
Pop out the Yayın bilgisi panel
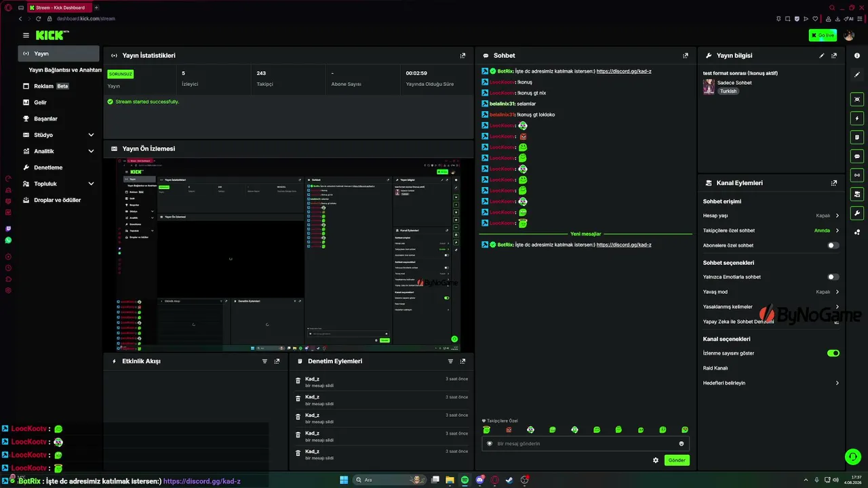[834, 56]
